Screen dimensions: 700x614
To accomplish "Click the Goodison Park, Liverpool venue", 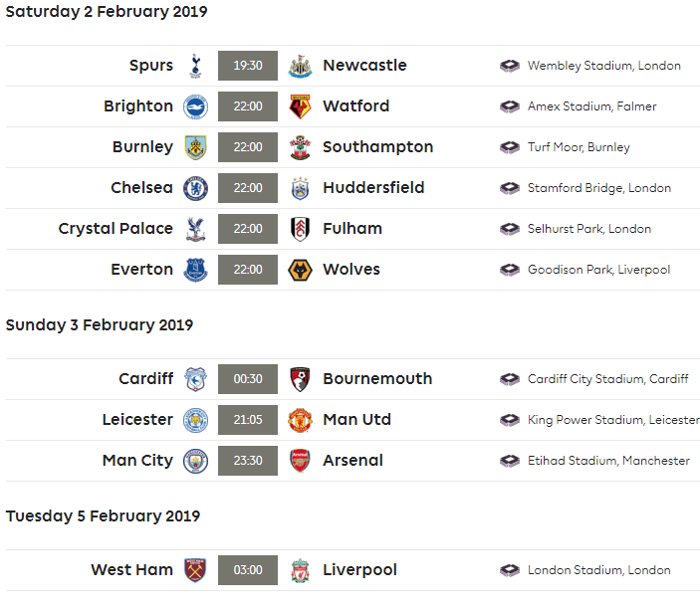I will 598,270.
